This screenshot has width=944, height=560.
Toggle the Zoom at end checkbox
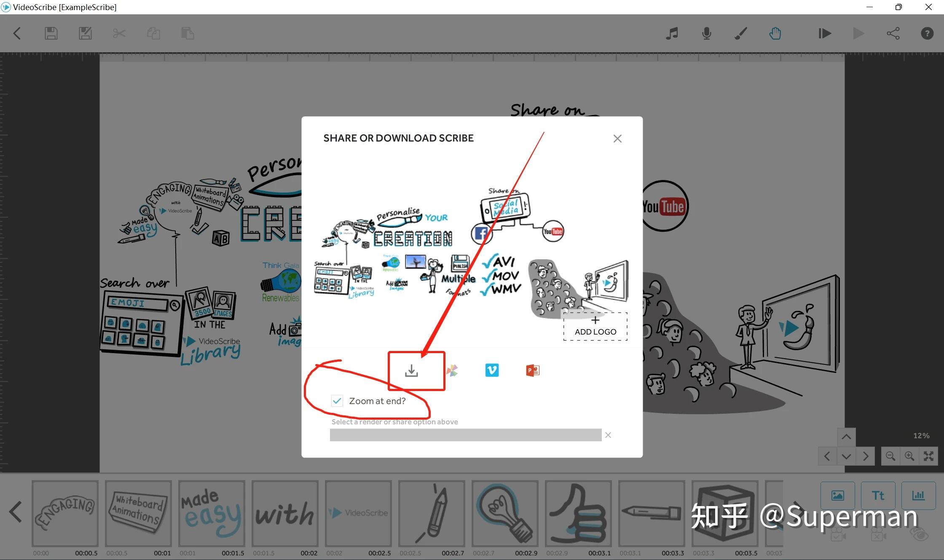(x=337, y=401)
